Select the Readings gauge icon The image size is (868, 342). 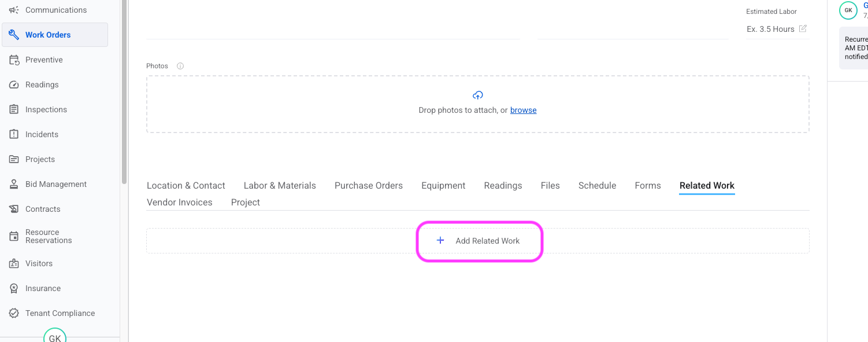click(x=13, y=84)
